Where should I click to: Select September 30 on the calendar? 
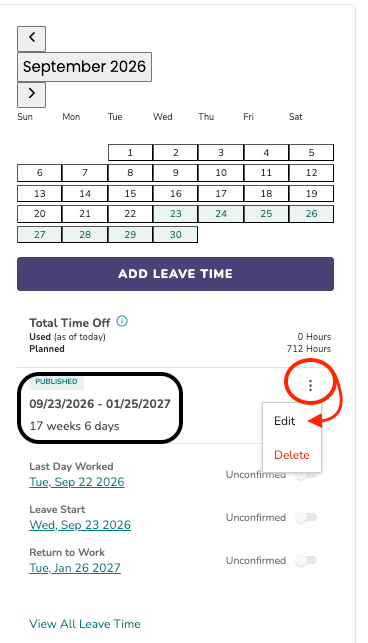point(176,235)
